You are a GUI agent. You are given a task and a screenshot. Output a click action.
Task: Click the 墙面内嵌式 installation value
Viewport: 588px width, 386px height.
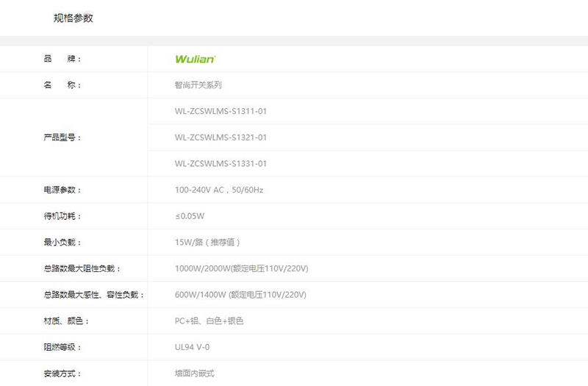(194, 374)
